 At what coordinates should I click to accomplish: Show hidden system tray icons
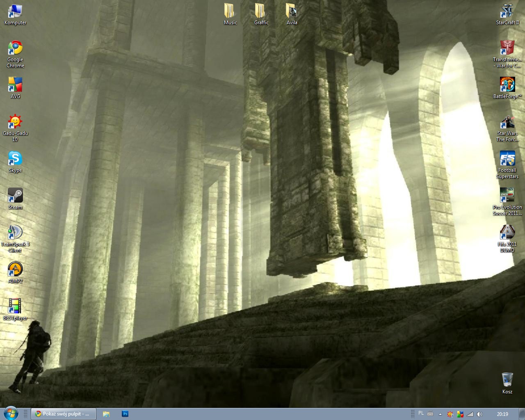point(440,414)
